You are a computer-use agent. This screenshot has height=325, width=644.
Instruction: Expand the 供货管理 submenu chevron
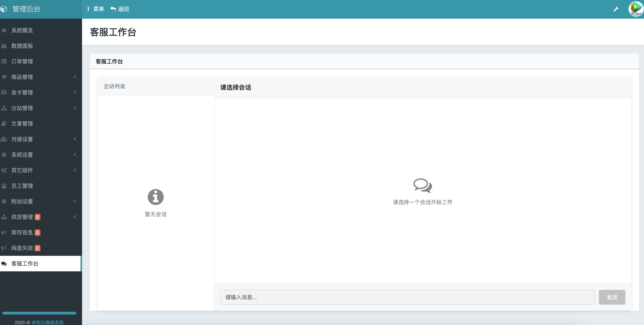point(75,217)
